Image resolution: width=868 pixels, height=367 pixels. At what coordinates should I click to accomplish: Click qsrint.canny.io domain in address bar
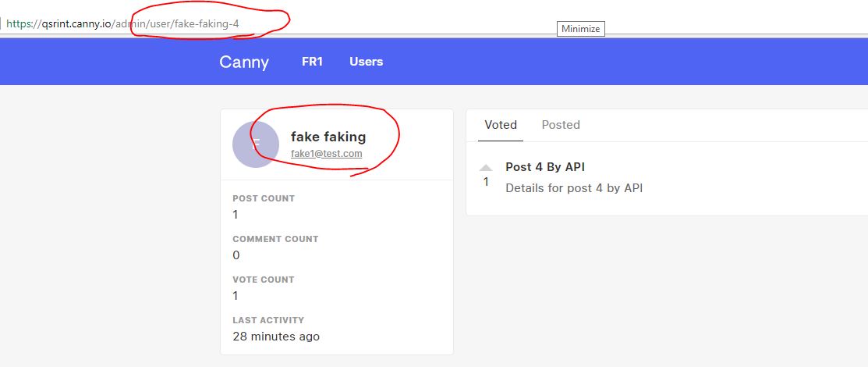(77, 24)
